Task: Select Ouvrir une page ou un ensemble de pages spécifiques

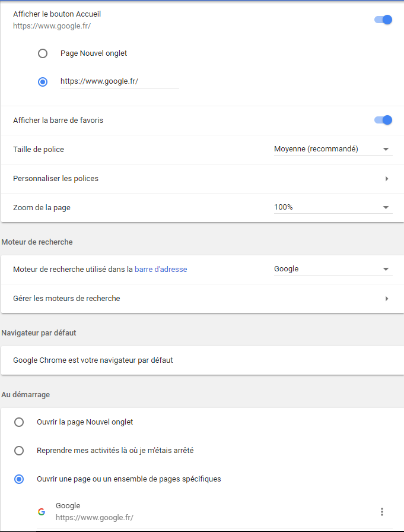Action: (x=19, y=479)
